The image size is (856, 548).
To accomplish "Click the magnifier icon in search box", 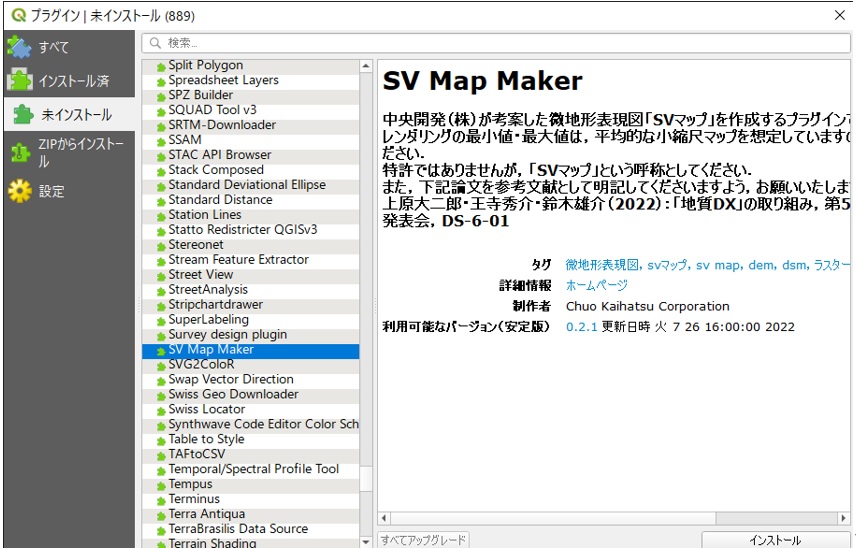I will tap(155, 43).
